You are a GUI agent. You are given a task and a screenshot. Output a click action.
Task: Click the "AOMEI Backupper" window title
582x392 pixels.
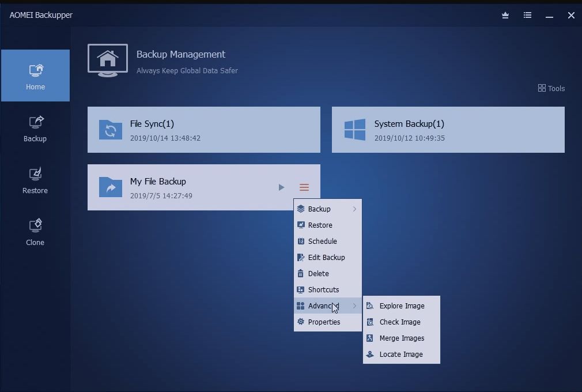pyautogui.click(x=41, y=15)
